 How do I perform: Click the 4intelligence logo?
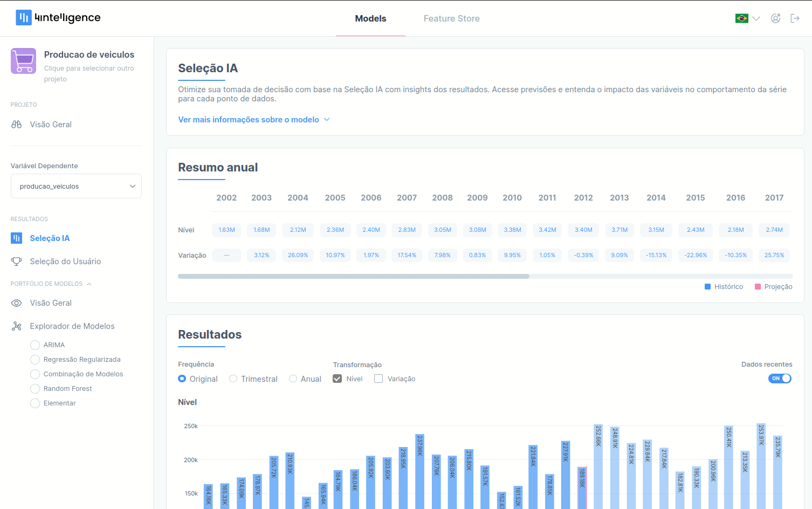(58, 18)
